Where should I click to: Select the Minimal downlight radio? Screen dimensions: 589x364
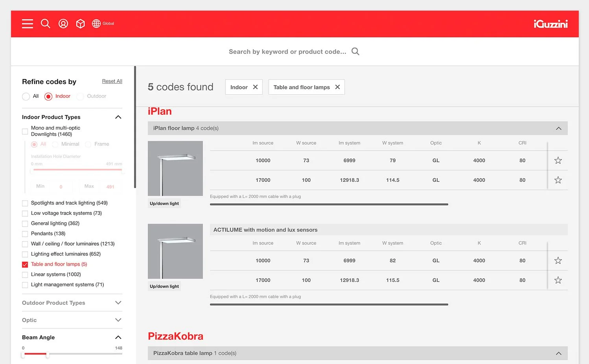55,145
